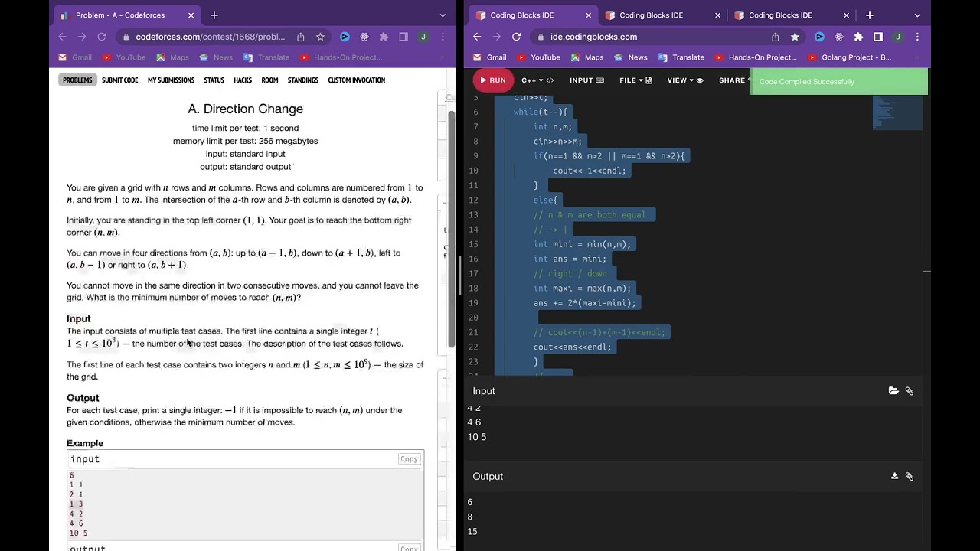Open Golang Project bookmark

point(850,57)
